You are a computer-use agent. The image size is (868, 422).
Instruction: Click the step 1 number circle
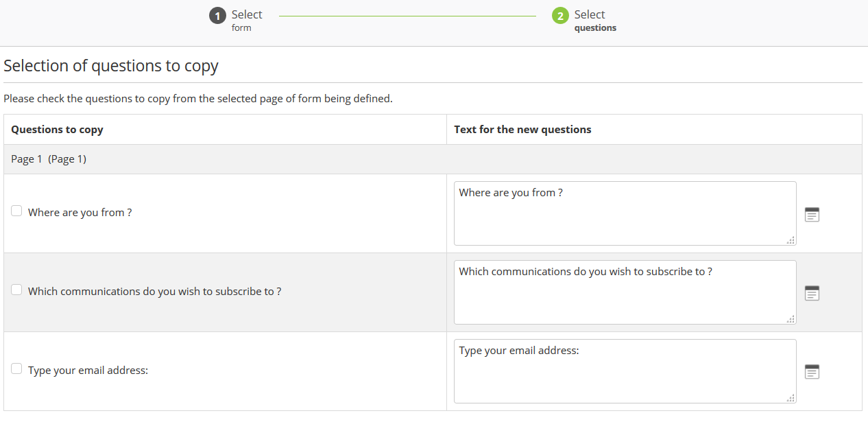point(217,16)
